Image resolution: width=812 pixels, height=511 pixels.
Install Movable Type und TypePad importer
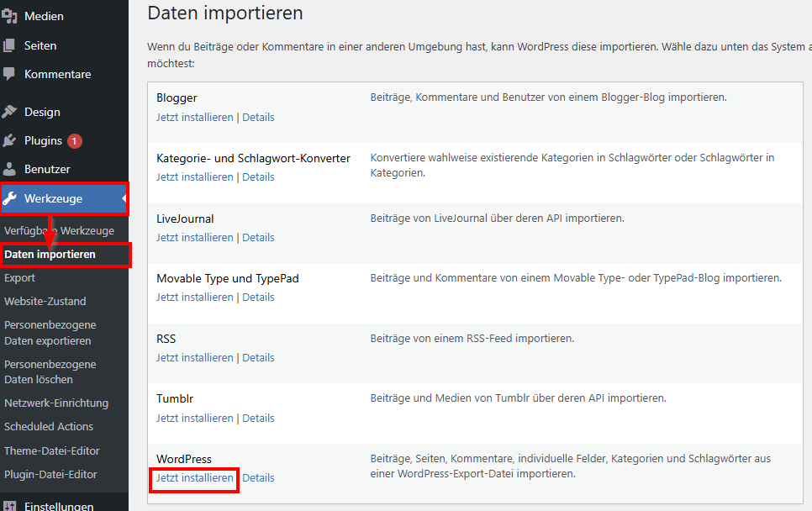195,298
